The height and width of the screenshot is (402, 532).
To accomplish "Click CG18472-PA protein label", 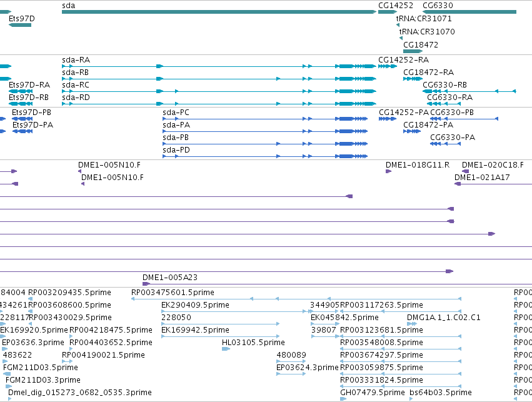I will coord(428,125).
